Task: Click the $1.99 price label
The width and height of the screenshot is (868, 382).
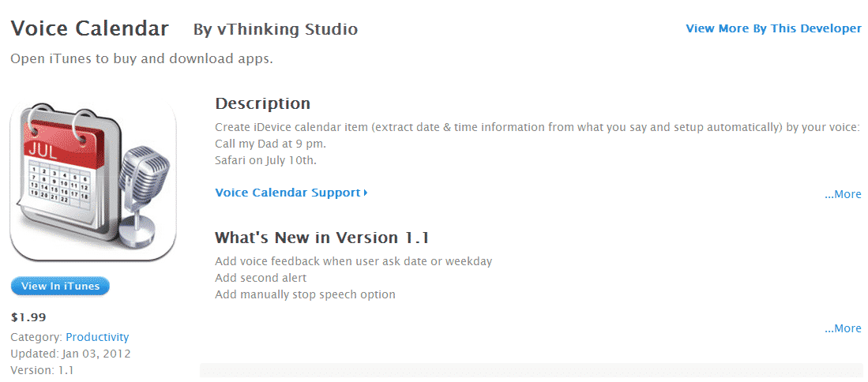Action: (x=28, y=318)
